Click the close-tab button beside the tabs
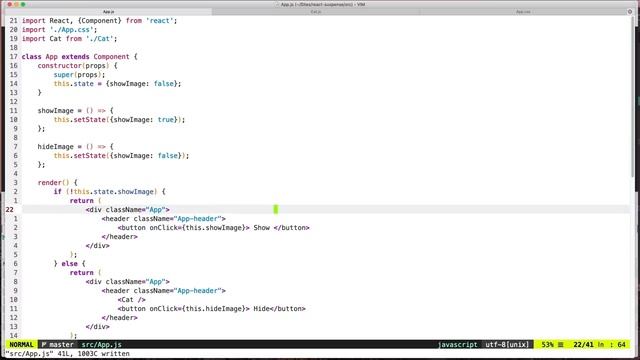The image size is (640, 360). (x=630, y=12)
